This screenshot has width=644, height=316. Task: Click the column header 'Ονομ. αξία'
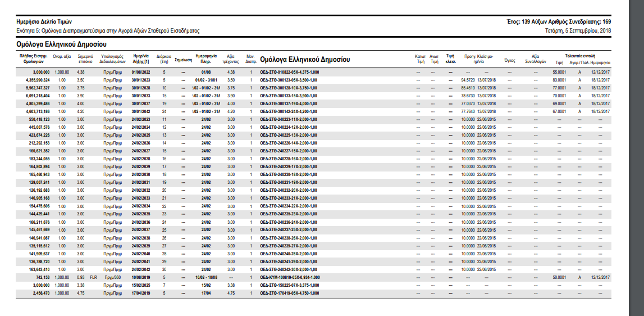pyautogui.click(x=62, y=56)
